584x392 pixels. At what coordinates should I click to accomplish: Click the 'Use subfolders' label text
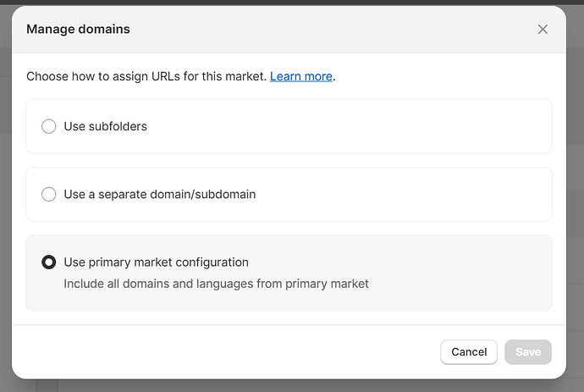click(105, 126)
